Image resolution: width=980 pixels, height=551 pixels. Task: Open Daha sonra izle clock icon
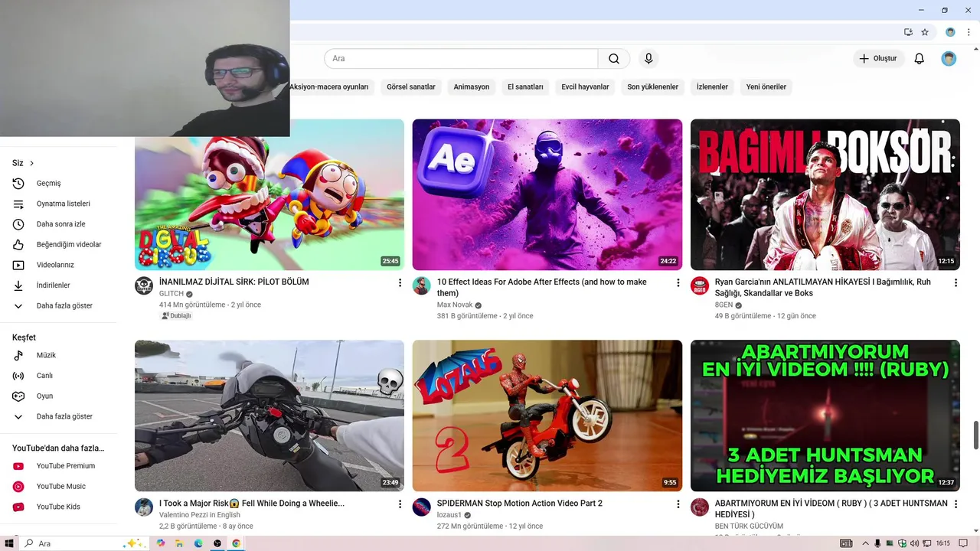[18, 224]
